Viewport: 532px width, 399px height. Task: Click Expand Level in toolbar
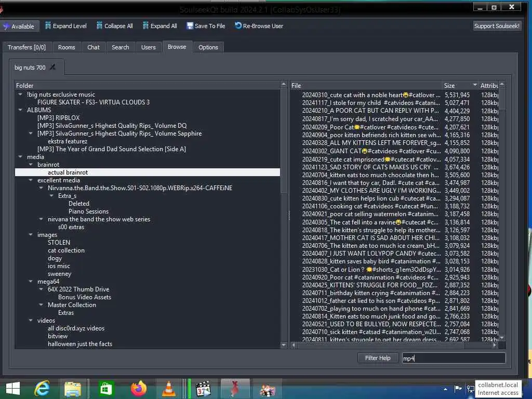click(x=66, y=26)
